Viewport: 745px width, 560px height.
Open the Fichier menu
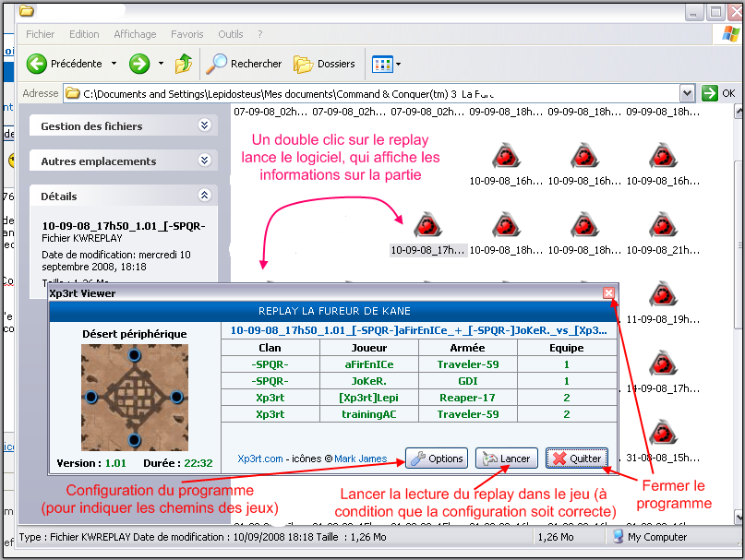(40, 34)
